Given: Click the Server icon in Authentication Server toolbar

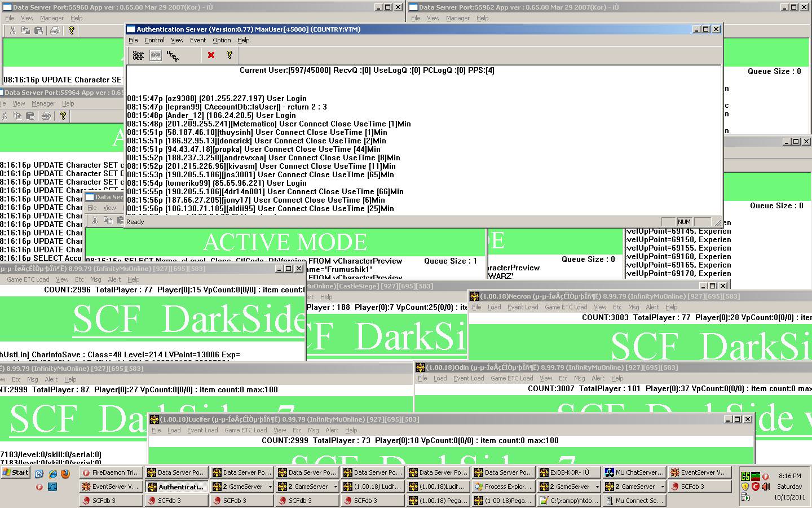Looking at the screenshot, I should click(x=138, y=55).
